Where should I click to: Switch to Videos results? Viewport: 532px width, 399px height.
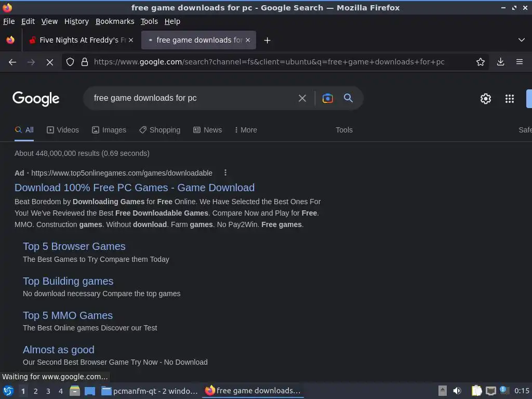pyautogui.click(x=63, y=130)
